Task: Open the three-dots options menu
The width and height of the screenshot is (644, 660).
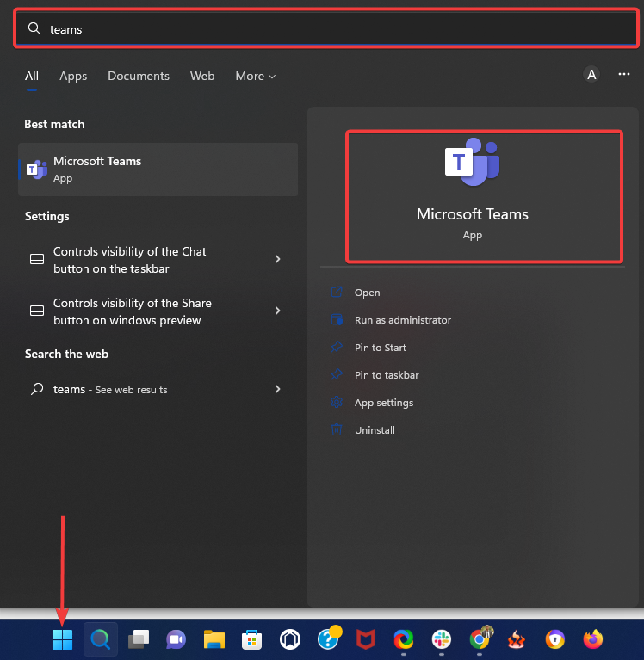Action: pyautogui.click(x=624, y=75)
